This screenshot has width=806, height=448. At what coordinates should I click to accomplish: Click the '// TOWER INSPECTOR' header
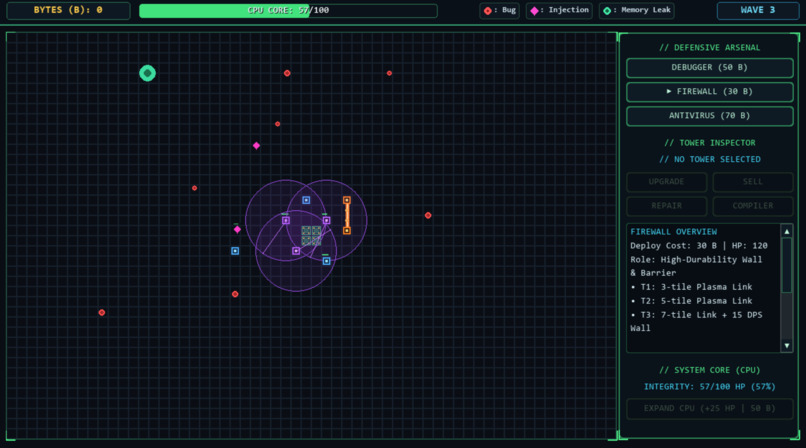coord(709,143)
